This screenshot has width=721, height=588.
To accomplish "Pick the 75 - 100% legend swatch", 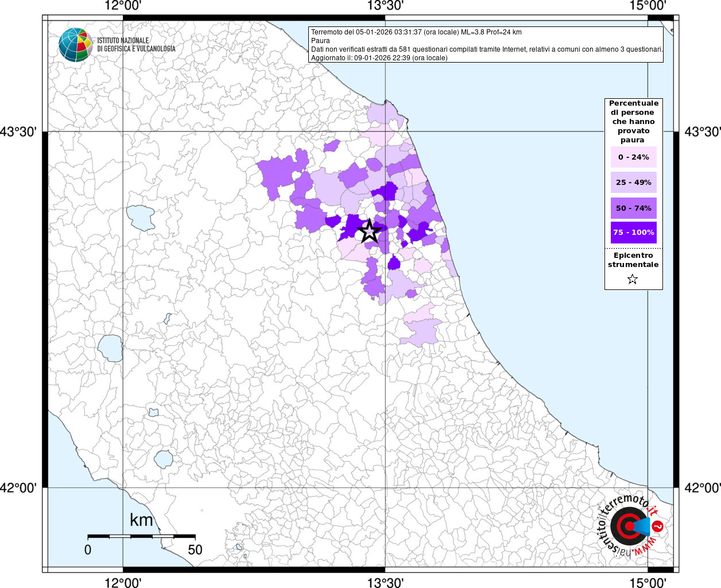I will 633,233.
